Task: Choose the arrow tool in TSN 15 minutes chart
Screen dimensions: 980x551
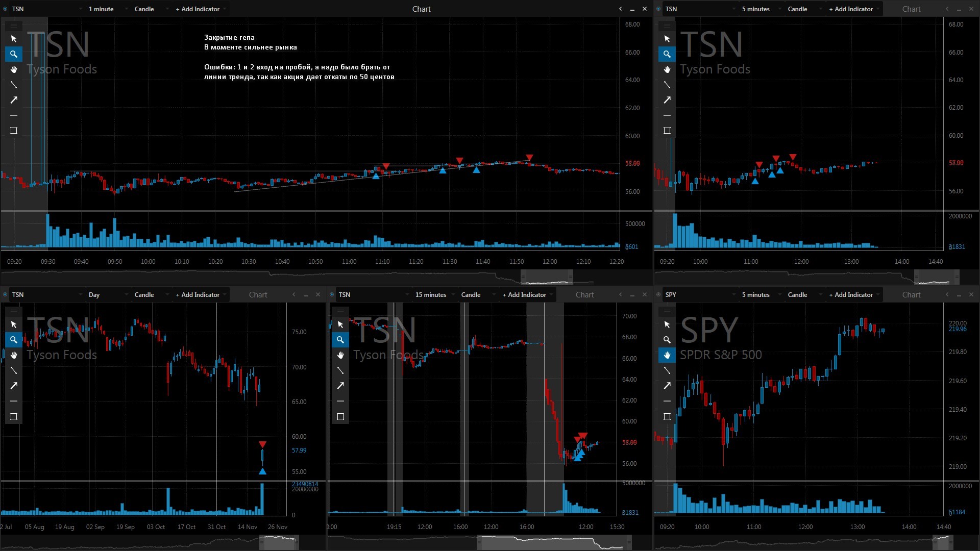Action: 340,386
